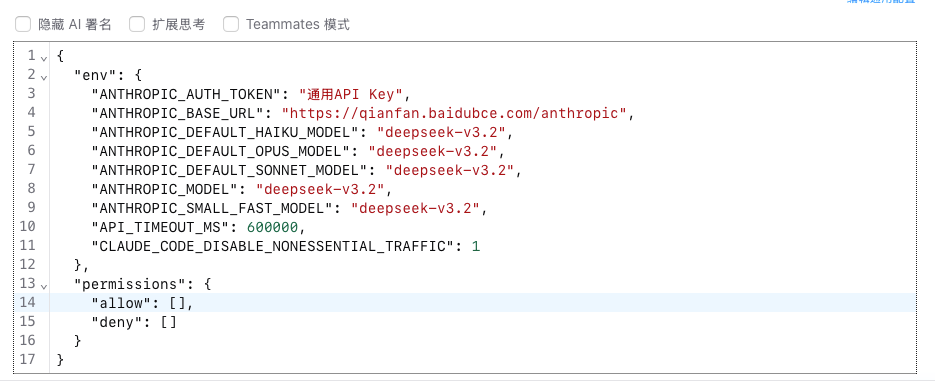This screenshot has width=935, height=382.
Task: Click the "通用API Key" token value
Action: click(x=351, y=94)
